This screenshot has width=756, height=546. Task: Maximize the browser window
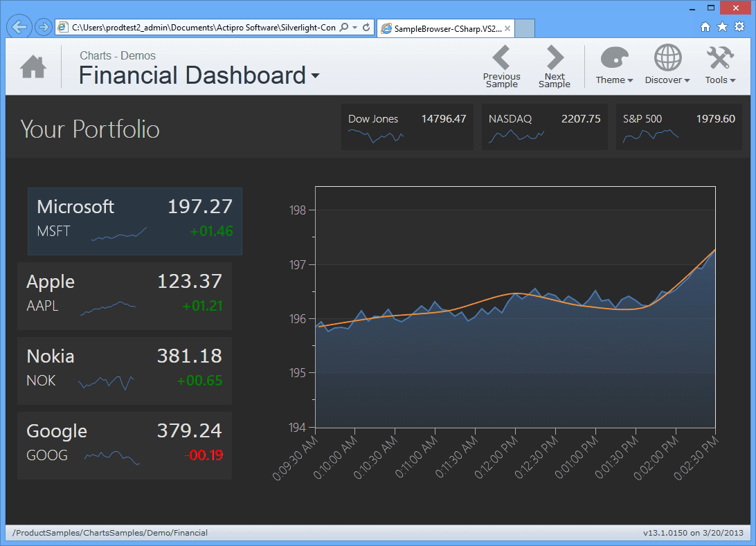coord(711,8)
